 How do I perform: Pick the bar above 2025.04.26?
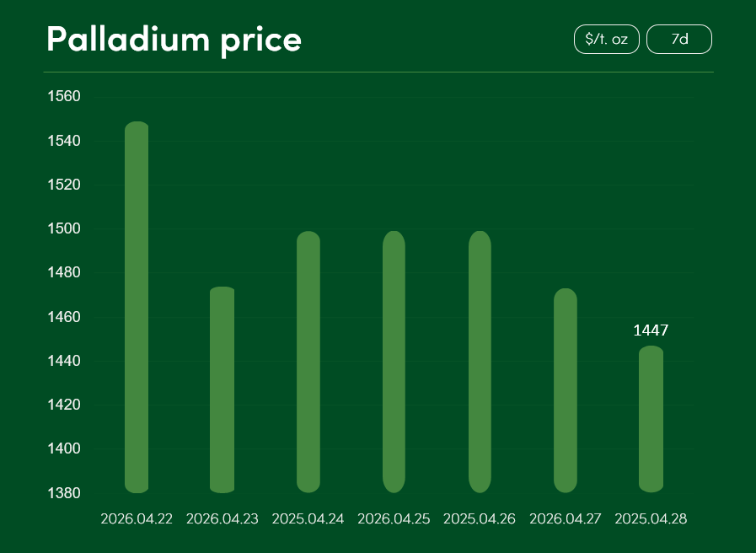[x=480, y=362]
